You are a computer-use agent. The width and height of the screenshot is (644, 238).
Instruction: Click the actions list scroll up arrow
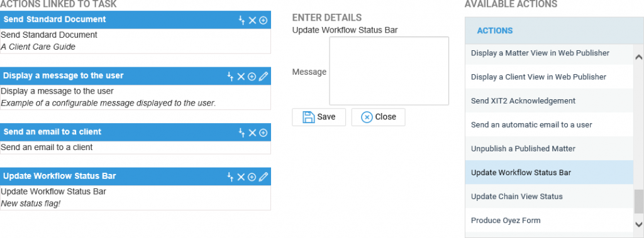[x=639, y=57]
